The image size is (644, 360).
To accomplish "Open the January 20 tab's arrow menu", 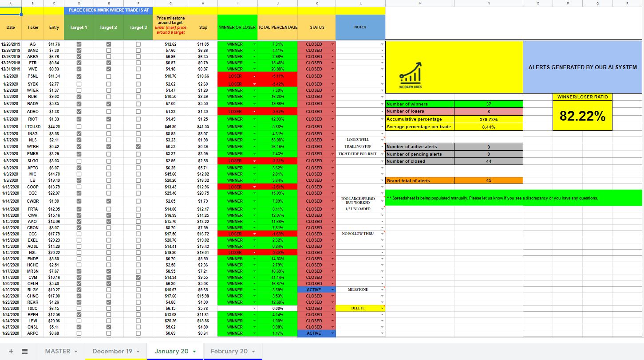I will (194, 352).
